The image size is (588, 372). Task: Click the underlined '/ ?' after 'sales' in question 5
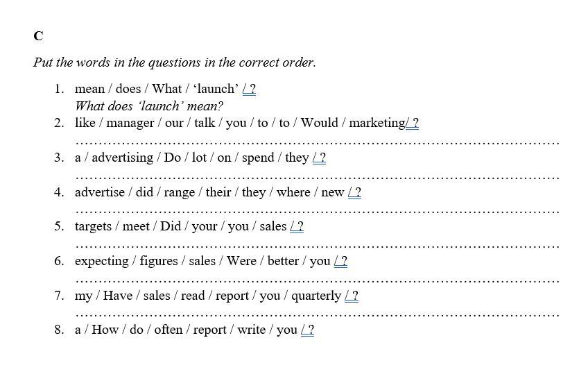pos(297,226)
